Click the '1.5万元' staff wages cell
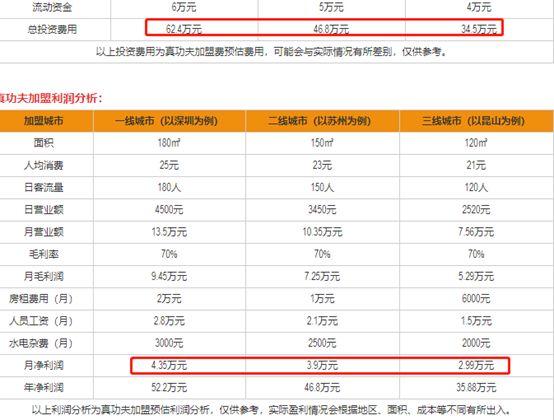 [476, 321]
